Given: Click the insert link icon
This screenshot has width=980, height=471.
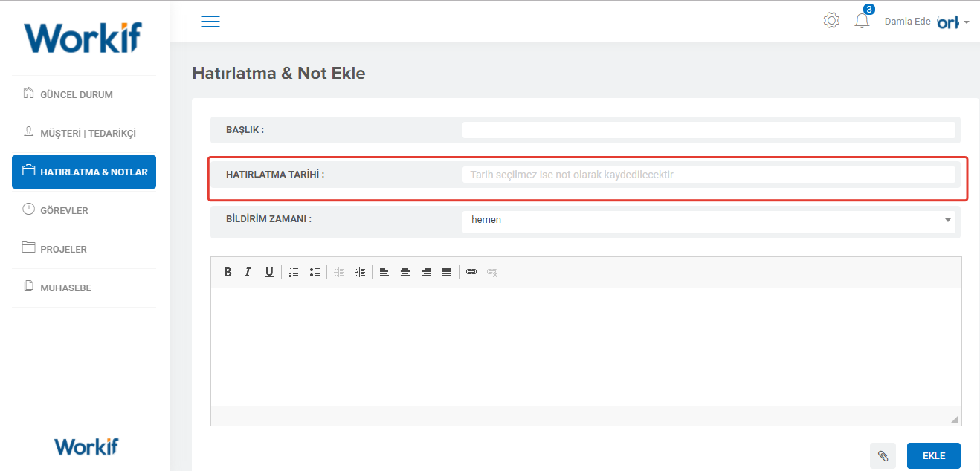Looking at the screenshot, I should (471, 272).
